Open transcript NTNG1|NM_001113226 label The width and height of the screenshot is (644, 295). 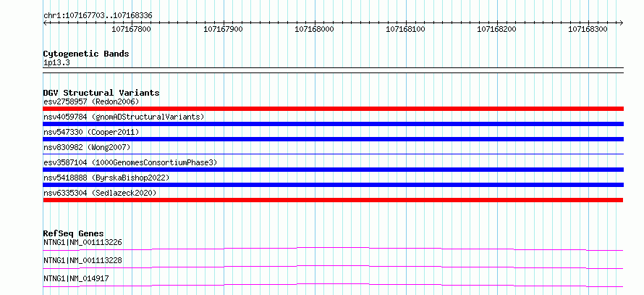82,242
